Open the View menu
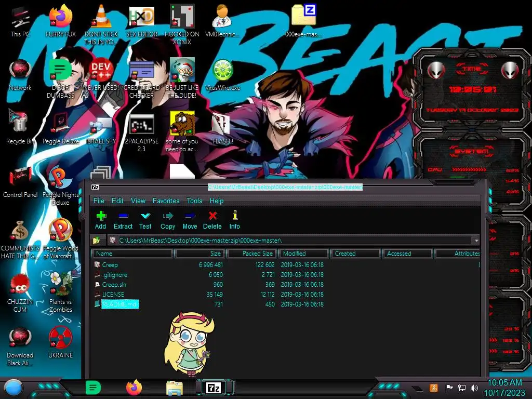 pos(138,201)
